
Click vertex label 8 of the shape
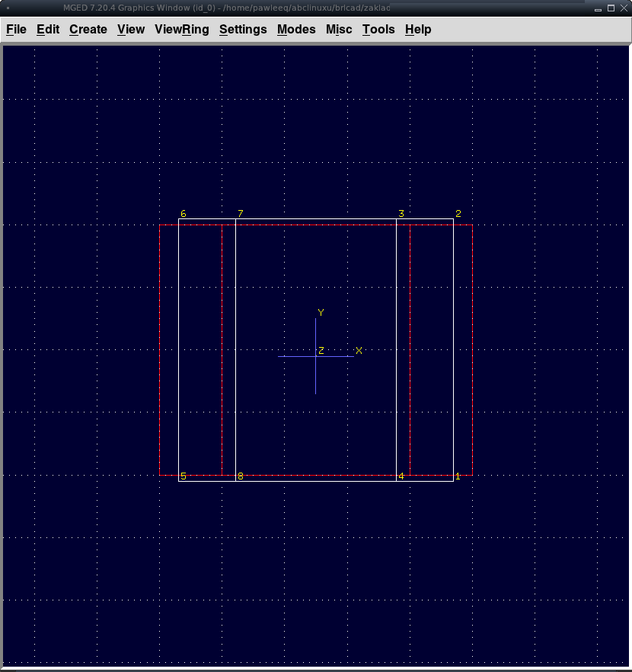point(241,476)
